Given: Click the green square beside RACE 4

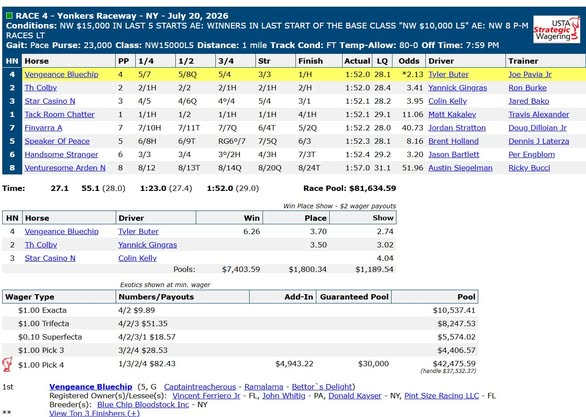Looking at the screenshot, I should coord(10,16).
